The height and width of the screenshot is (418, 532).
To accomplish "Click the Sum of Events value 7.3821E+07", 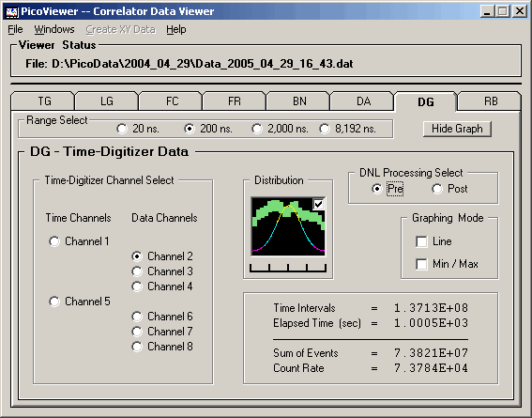I will pyautogui.click(x=431, y=353).
